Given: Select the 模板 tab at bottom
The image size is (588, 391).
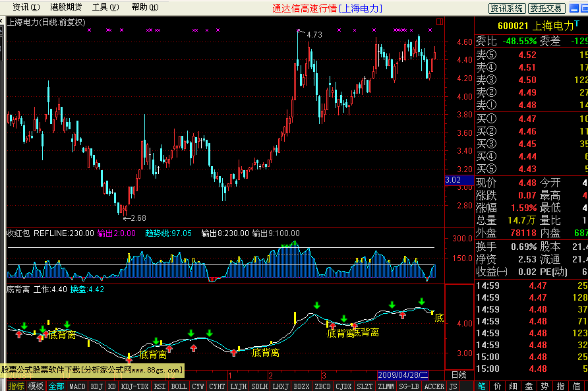Looking at the screenshot, I should pos(36,386).
